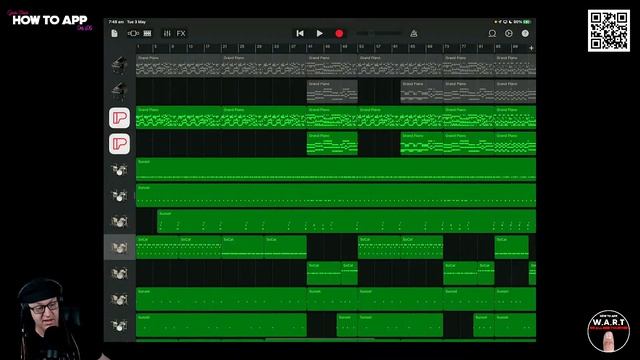Select third track's red piano app icon
640x360 pixels.
120,118
